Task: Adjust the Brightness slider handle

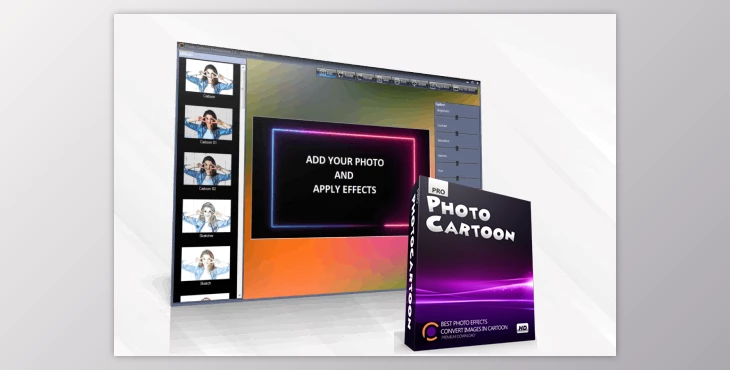Action: (457, 117)
